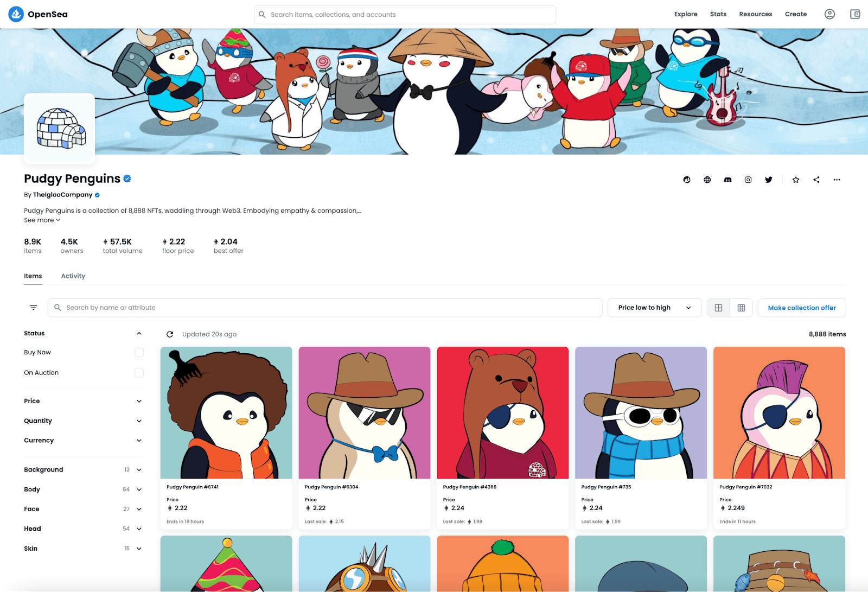Open the Discord link icon

[x=727, y=180]
